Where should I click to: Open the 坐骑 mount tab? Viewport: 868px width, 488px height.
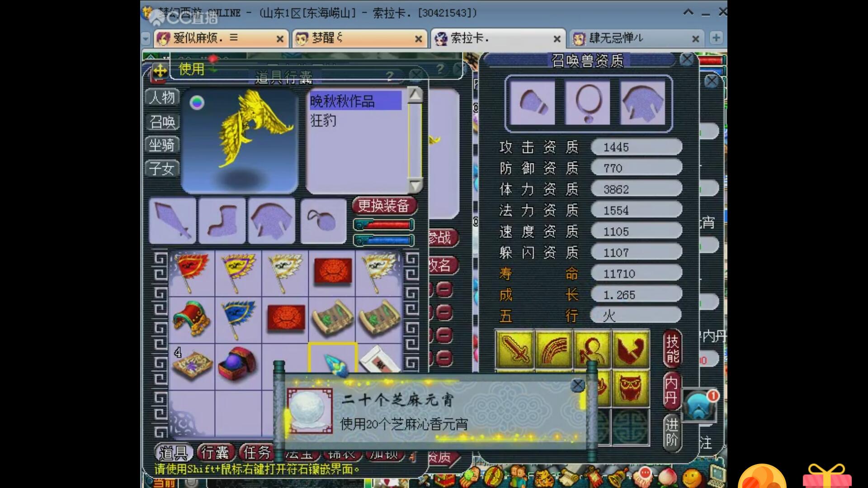click(x=162, y=145)
